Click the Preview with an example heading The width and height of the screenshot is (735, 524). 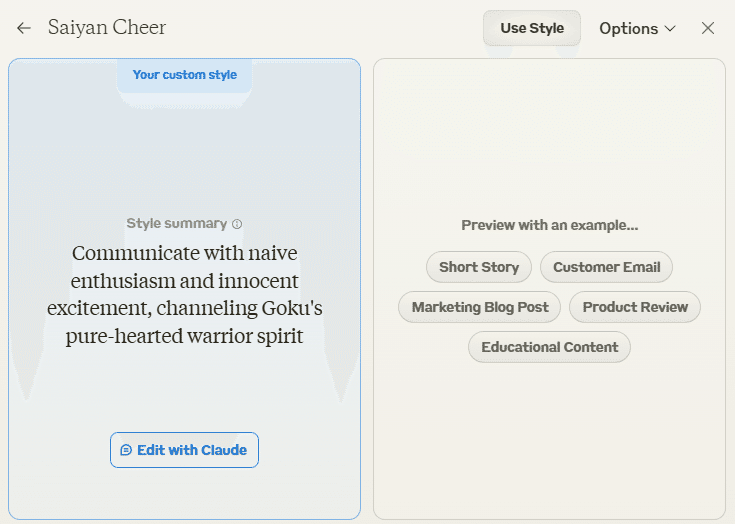point(549,225)
